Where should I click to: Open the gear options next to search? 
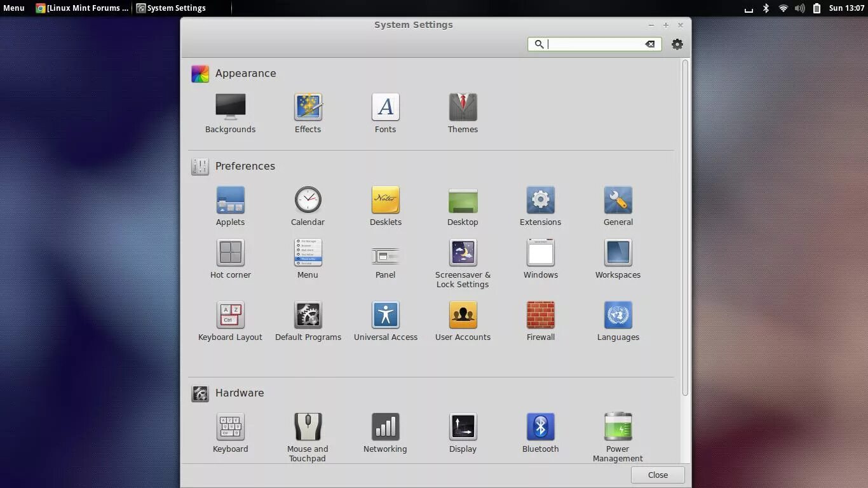677,44
